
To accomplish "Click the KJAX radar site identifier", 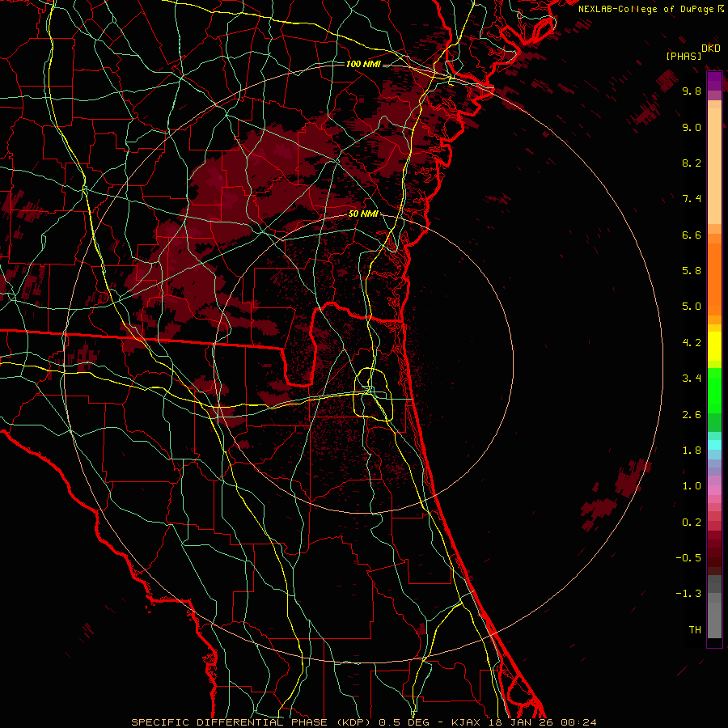I will click(x=467, y=722).
